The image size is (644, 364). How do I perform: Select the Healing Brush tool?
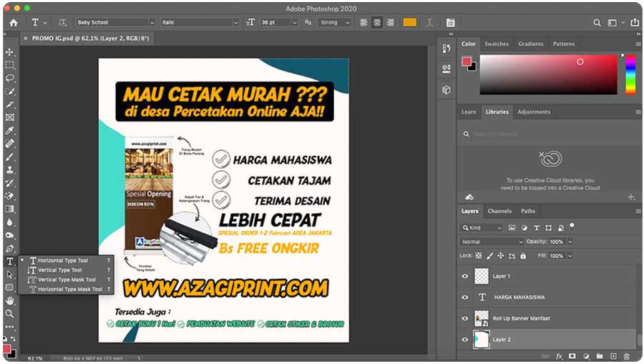click(x=10, y=144)
